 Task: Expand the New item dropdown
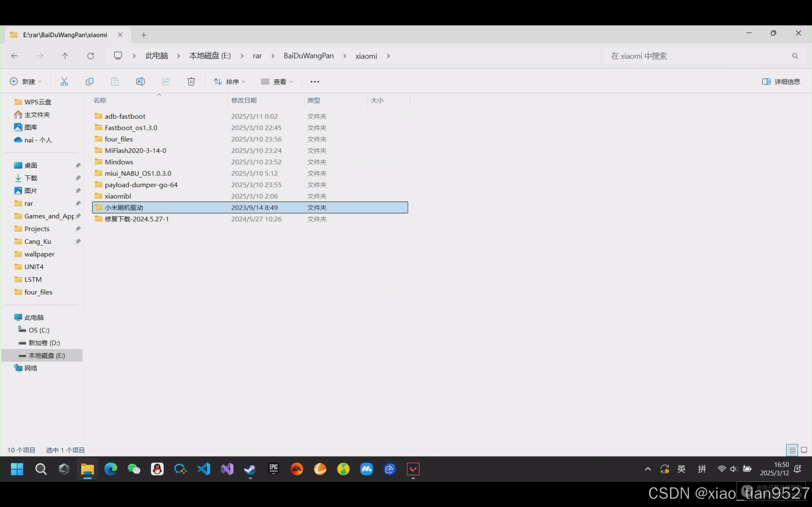(26, 81)
